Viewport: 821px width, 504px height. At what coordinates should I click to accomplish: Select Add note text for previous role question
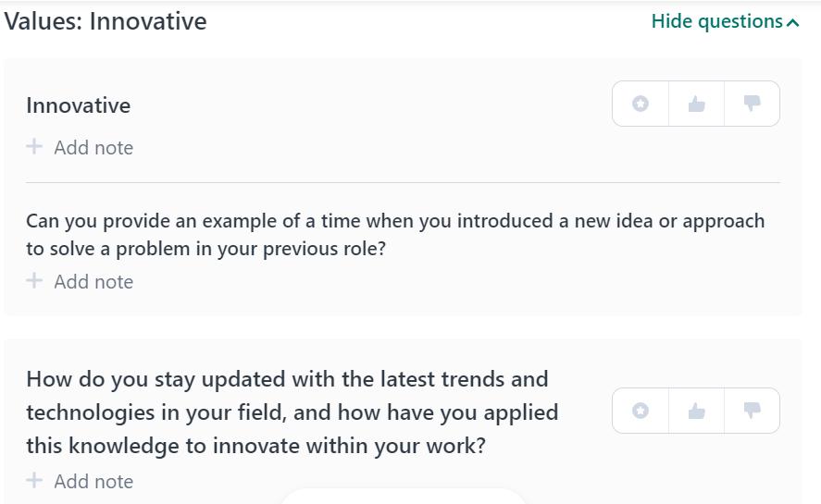click(x=93, y=282)
